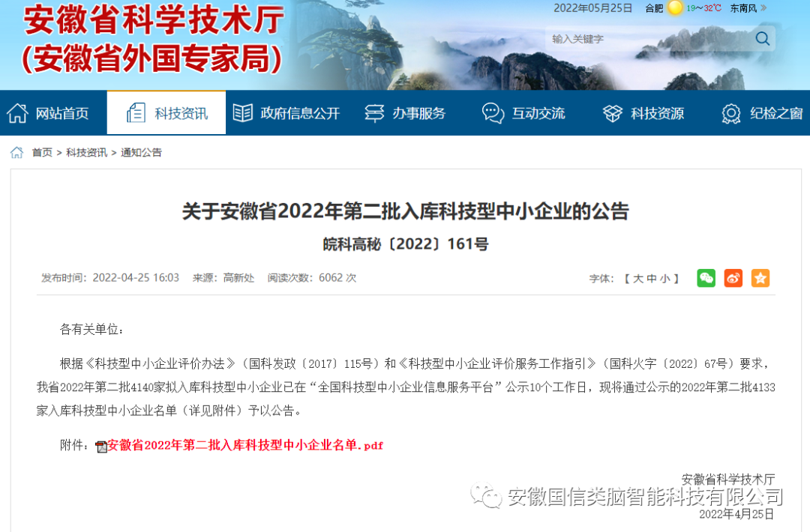This screenshot has width=810, height=532.
Task: Click the double-arrow beside 东南风 weather
Action: pyautogui.click(x=764, y=7)
